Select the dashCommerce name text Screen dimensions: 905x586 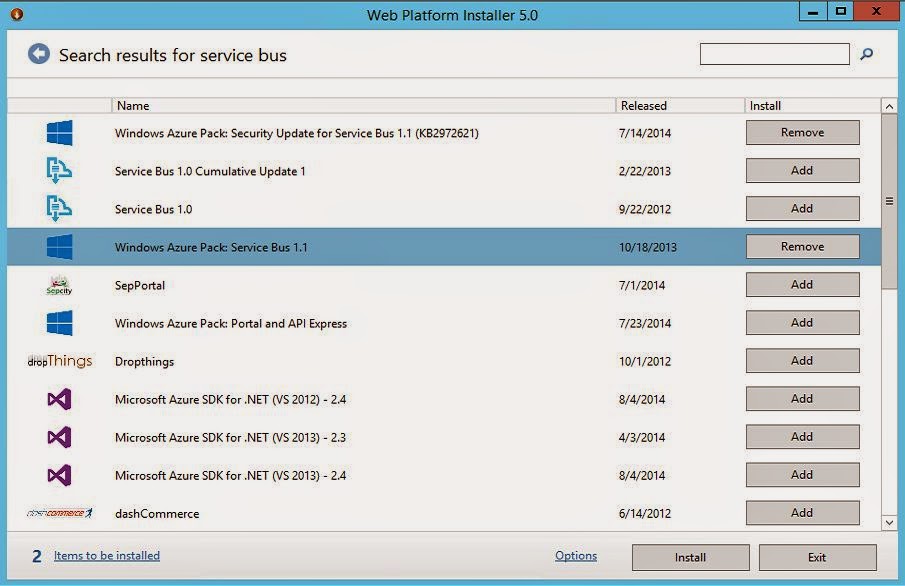(x=157, y=514)
